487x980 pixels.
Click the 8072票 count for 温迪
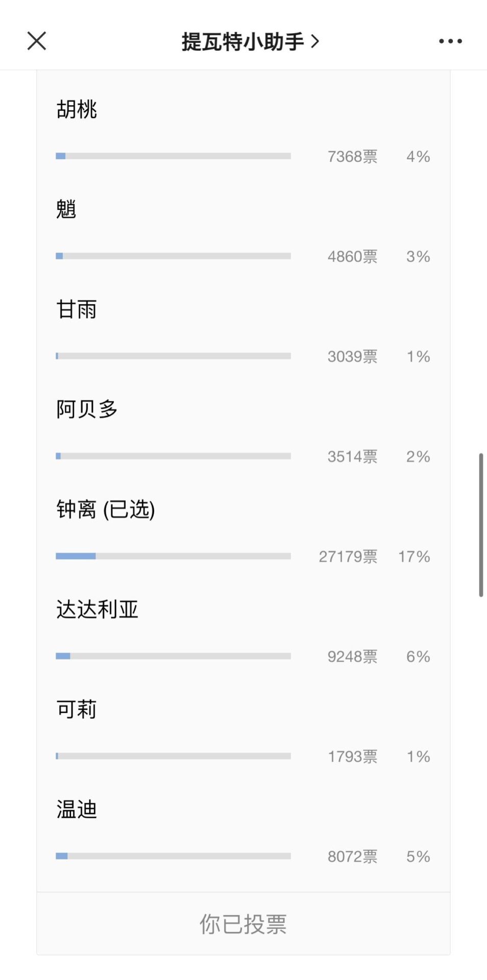[x=352, y=856]
